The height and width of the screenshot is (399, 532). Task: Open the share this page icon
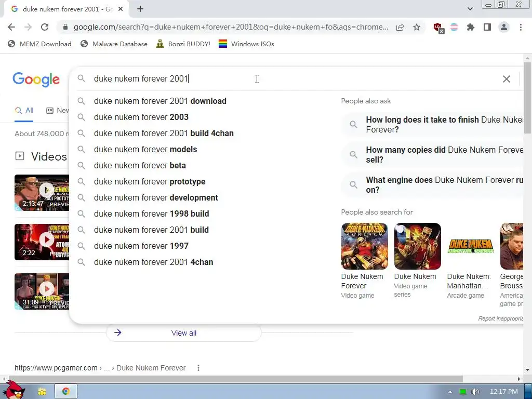(400, 27)
